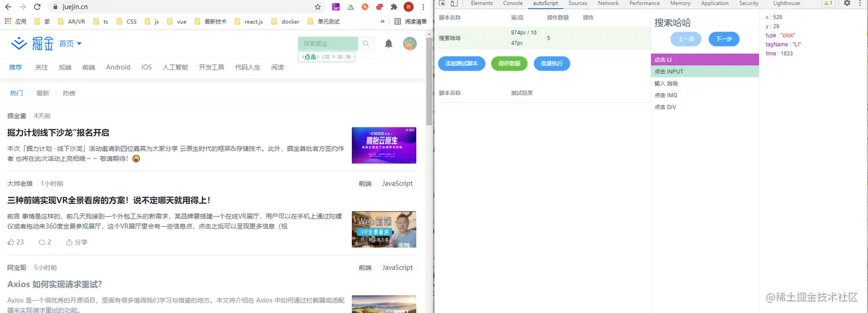The image size is (868, 313).
Task: Sort the feed by 最新
Action: 42,93
